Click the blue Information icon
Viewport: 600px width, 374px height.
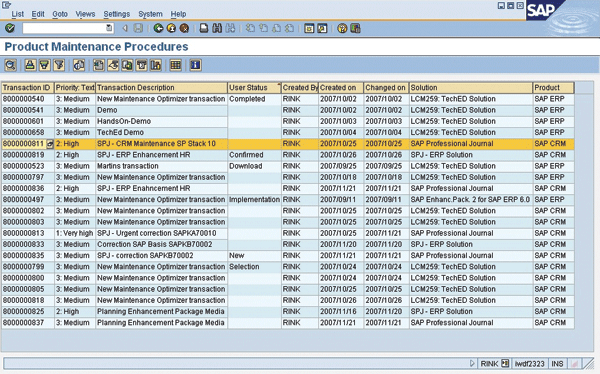tap(195, 65)
